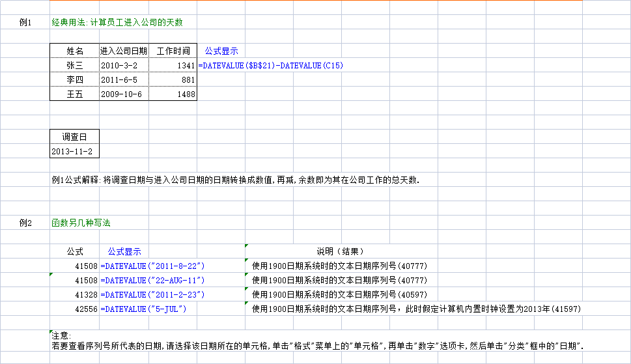Click the description ending with 2013年(41597)
Image resolution: width=631 pixels, height=364 pixels.
[x=416, y=309]
